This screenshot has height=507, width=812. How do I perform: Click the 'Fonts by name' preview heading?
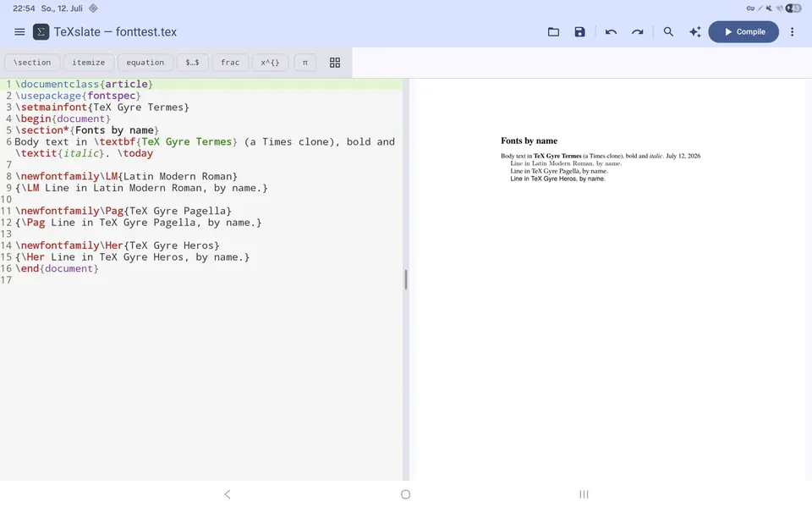coord(529,141)
